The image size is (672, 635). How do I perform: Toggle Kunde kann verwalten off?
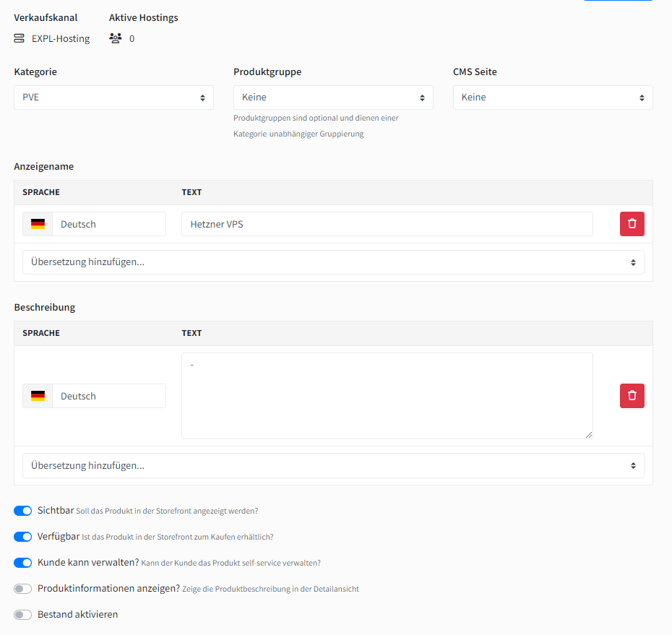click(x=23, y=563)
